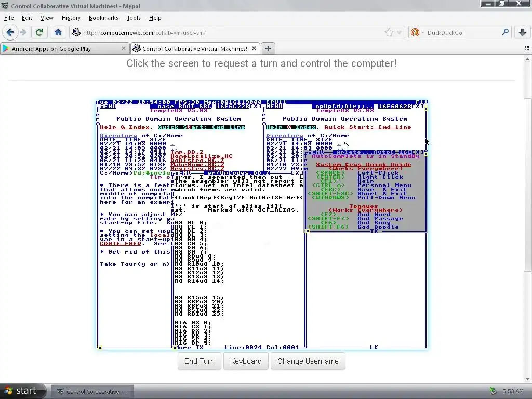The width and height of the screenshot is (532, 399).
Task: Close the Control Collaborative Virtual Machines tab
Action: pos(254,48)
